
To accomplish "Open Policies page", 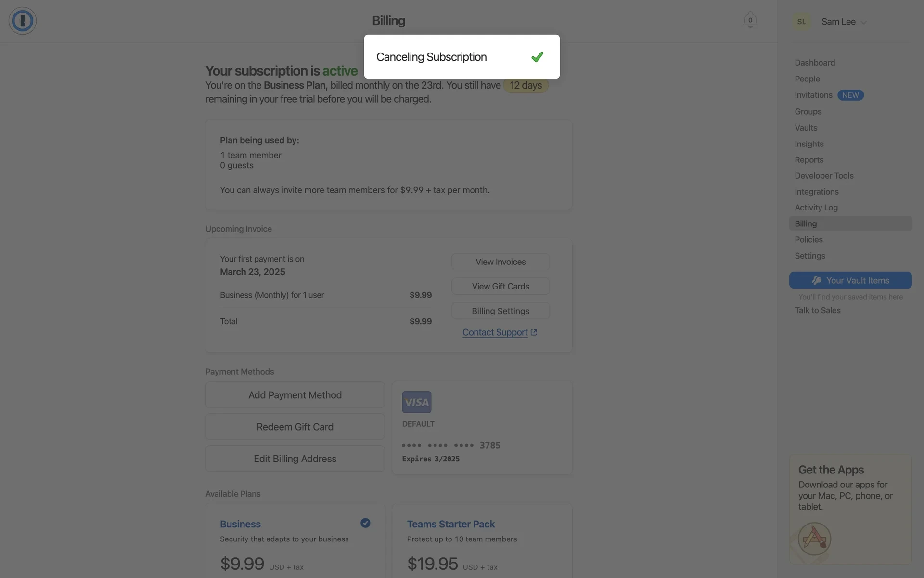I will pos(808,240).
